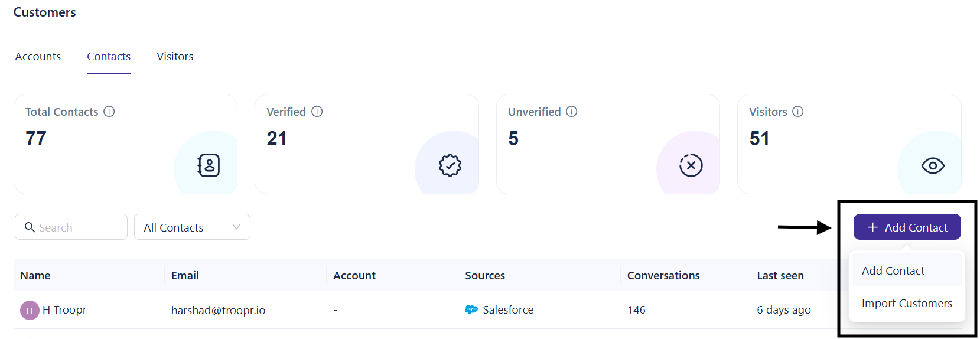Image resolution: width=980 pixels, height=339 pixels.
Task: Open the All Contacts filter dropdown
Action: point(192,227)
